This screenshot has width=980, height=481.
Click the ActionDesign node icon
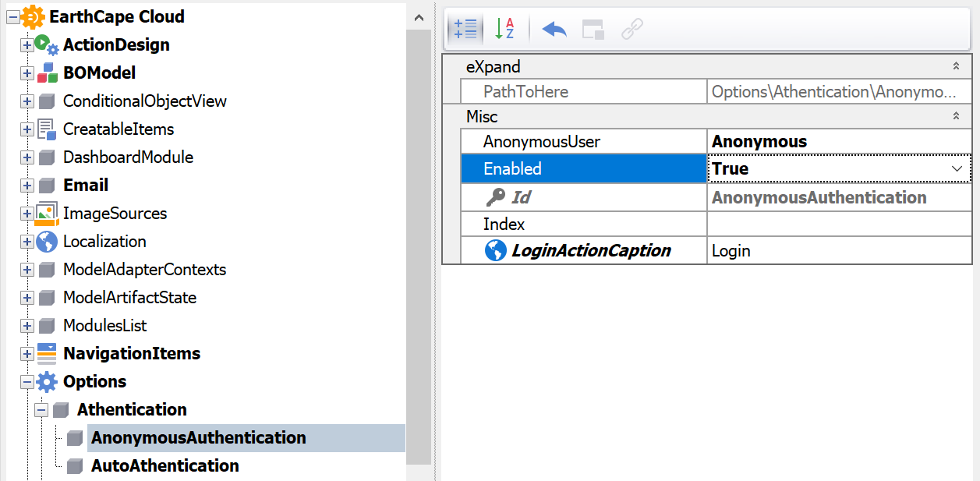pos(47,45)
